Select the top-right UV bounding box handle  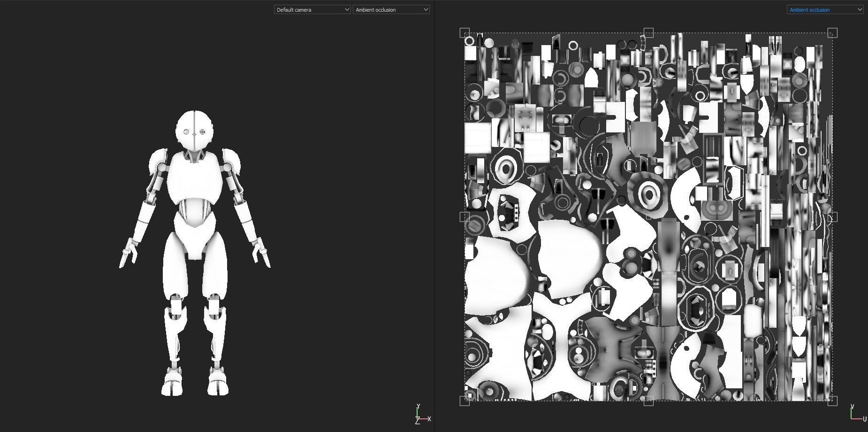click(832, 33)
